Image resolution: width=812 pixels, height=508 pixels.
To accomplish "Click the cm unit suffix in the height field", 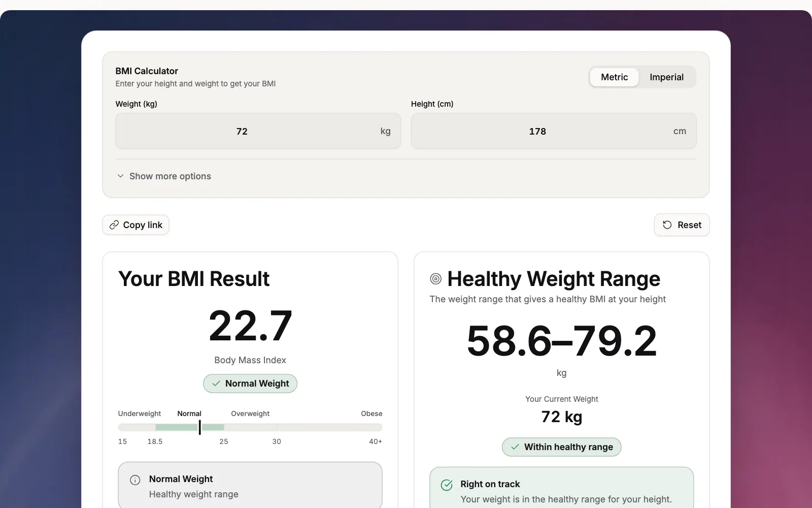I will pyautogui.click(x=680, y=131).
